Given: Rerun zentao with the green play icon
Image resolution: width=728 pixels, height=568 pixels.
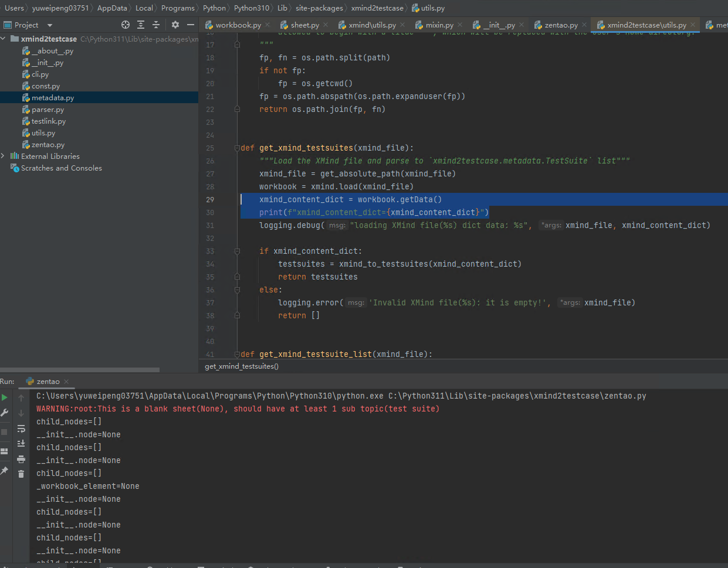Looking at the screenshot, I should pos(5,397).
